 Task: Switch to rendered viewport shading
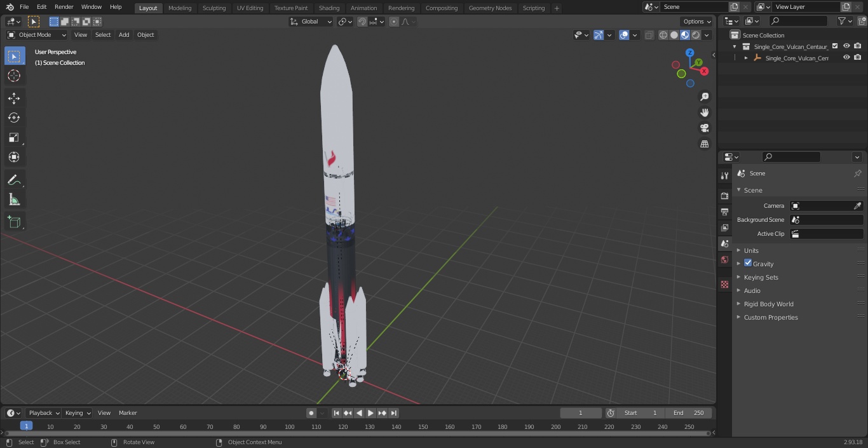[x=696, y=35]
